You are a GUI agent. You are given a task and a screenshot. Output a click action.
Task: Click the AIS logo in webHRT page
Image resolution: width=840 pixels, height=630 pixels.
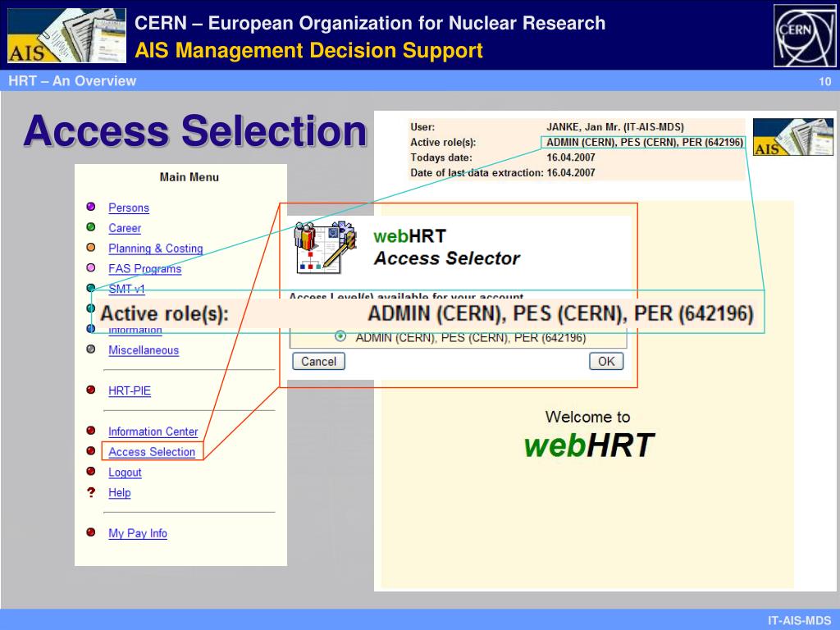[793, 137]
